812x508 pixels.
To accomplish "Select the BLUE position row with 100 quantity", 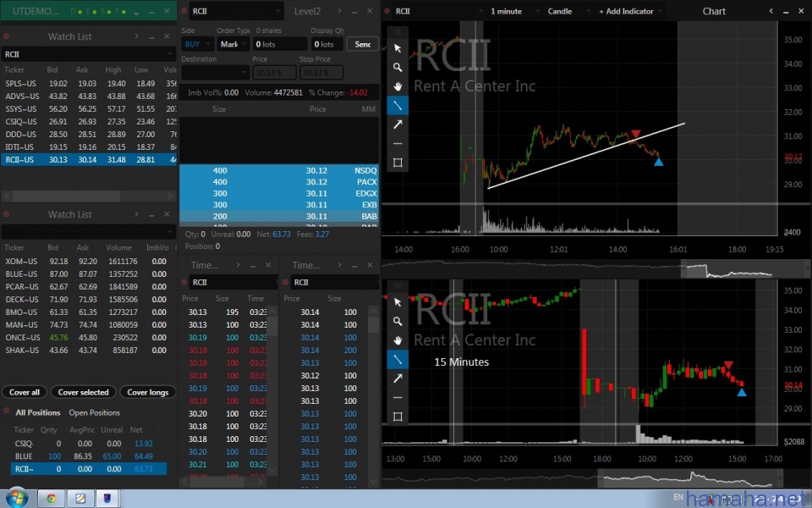I will 89,456.
